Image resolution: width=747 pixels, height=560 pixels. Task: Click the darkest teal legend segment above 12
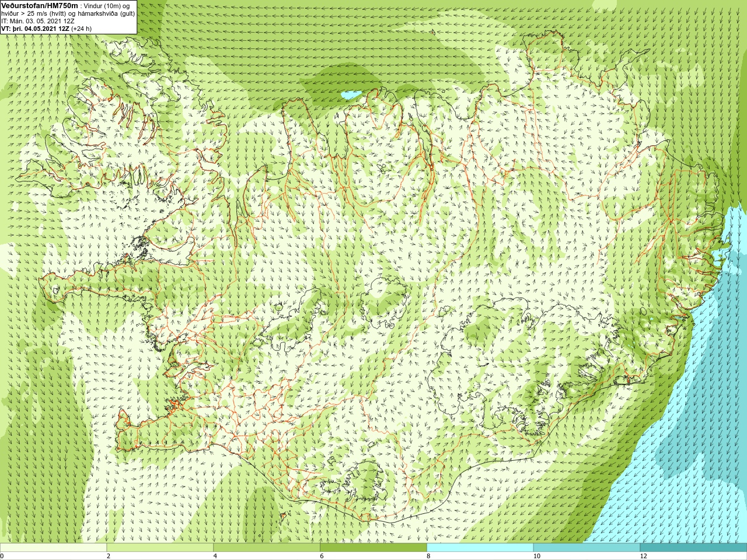coord(693,548)
